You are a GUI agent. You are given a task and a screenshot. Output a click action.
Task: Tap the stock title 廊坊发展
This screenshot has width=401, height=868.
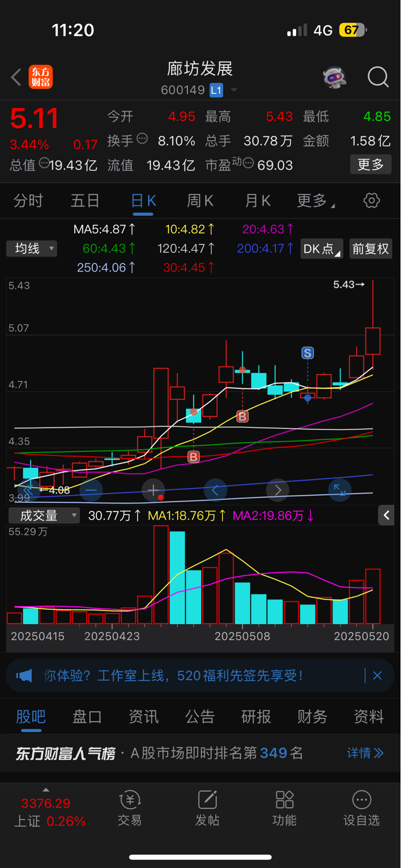(200, 68)
